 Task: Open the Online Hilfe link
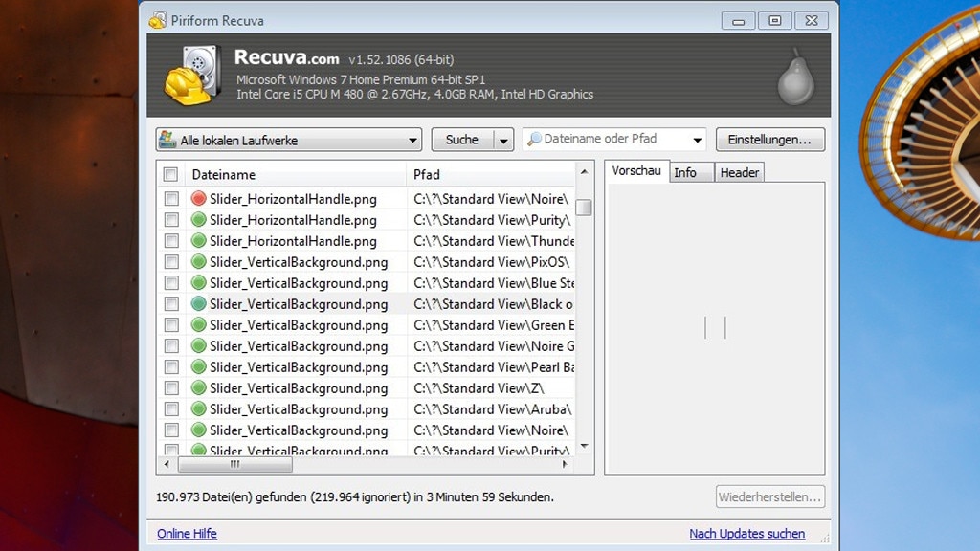click(187, 534)
